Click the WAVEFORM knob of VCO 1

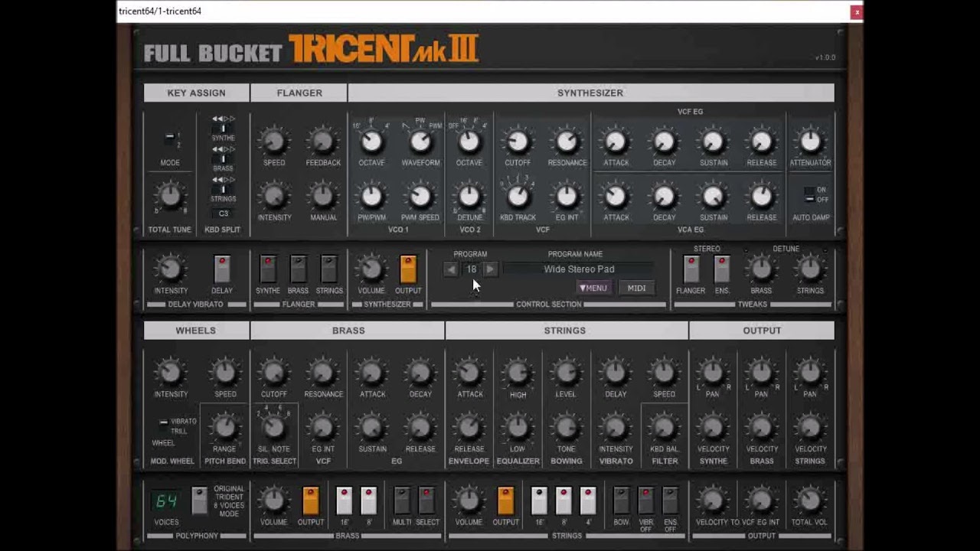coord(420,142)
